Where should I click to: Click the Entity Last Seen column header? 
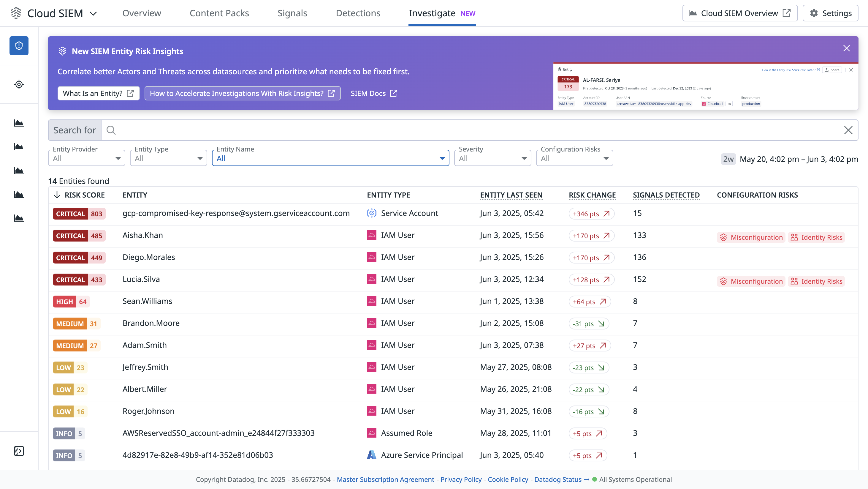[511, 195]
